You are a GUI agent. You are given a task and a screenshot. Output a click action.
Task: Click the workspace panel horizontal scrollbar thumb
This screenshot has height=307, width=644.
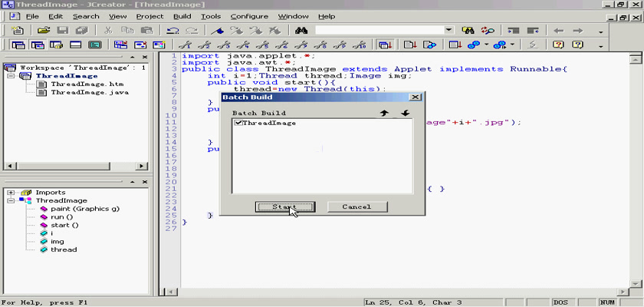tap(64, 166)
